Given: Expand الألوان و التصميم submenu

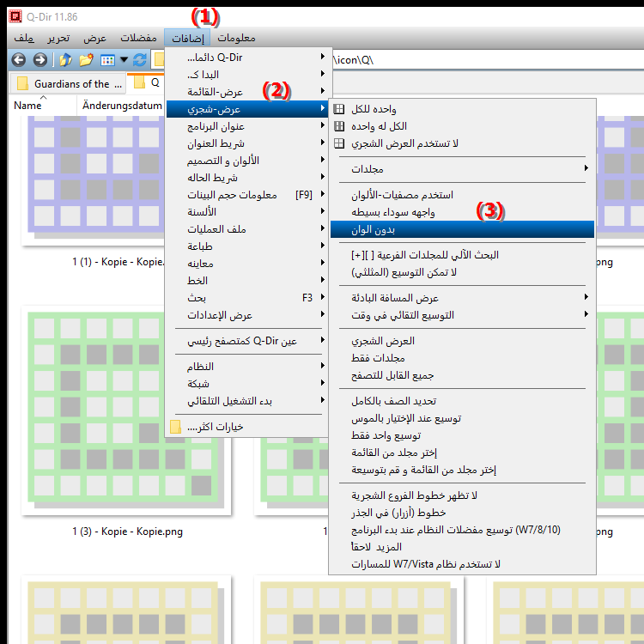Looking at the screenshot, I should coord(247,161).
